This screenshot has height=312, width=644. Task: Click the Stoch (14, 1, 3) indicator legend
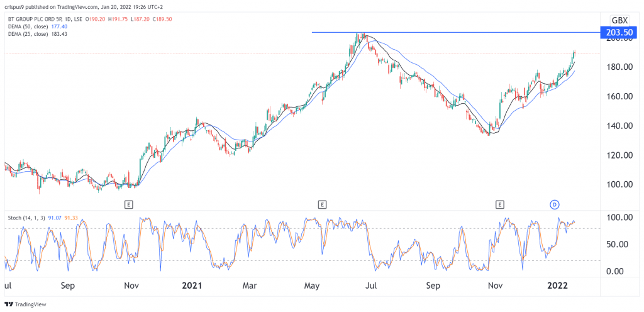tap(25, 218)
